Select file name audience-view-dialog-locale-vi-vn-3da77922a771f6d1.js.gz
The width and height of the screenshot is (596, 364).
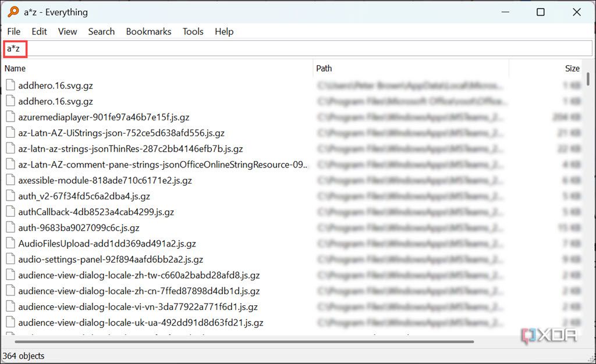click(138, 306)
